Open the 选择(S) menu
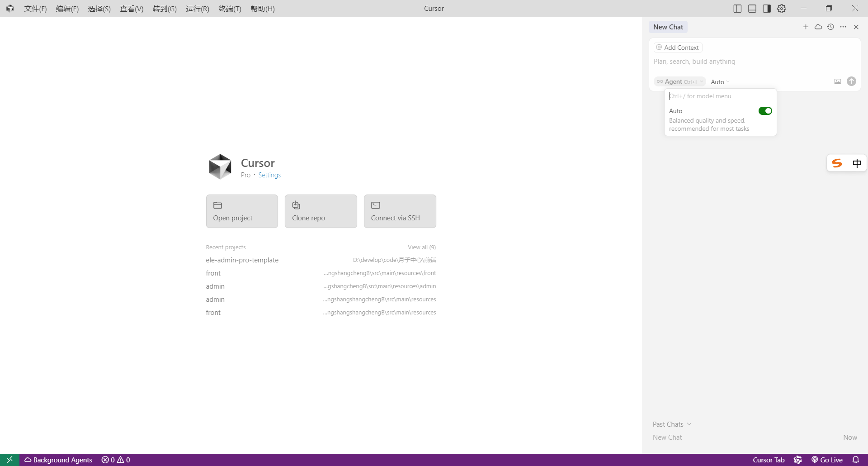Viewport: 868px width, 466px height. pos(99,9)
